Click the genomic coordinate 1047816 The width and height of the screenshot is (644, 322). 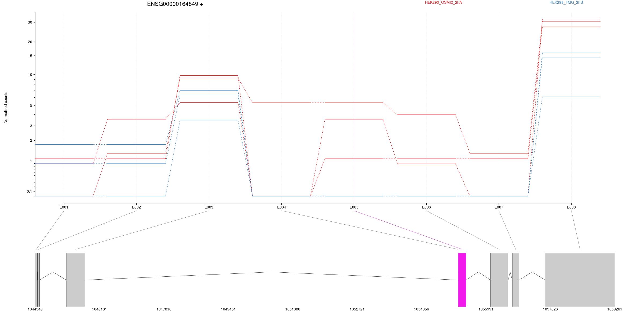tap(164, 309)
